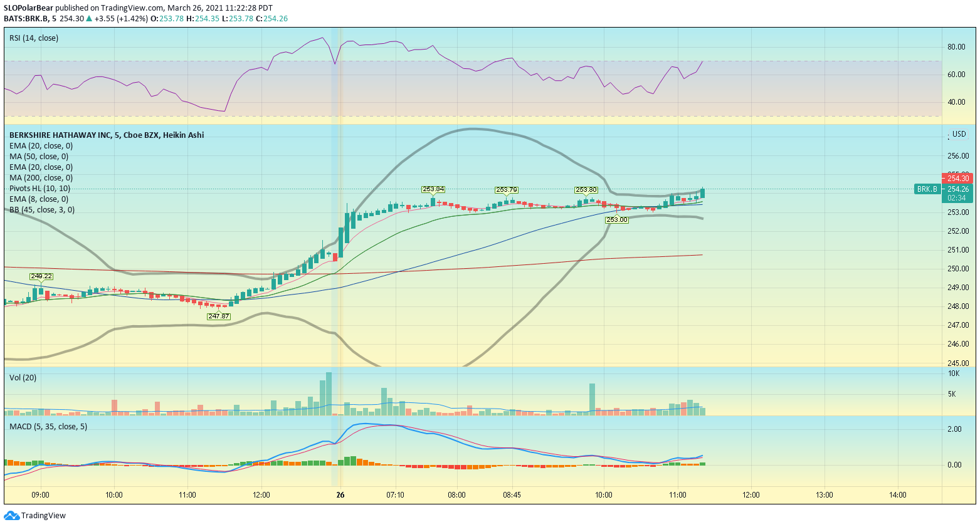
Task: Click 08:00 on the time axis
Action: click(456, 495)
